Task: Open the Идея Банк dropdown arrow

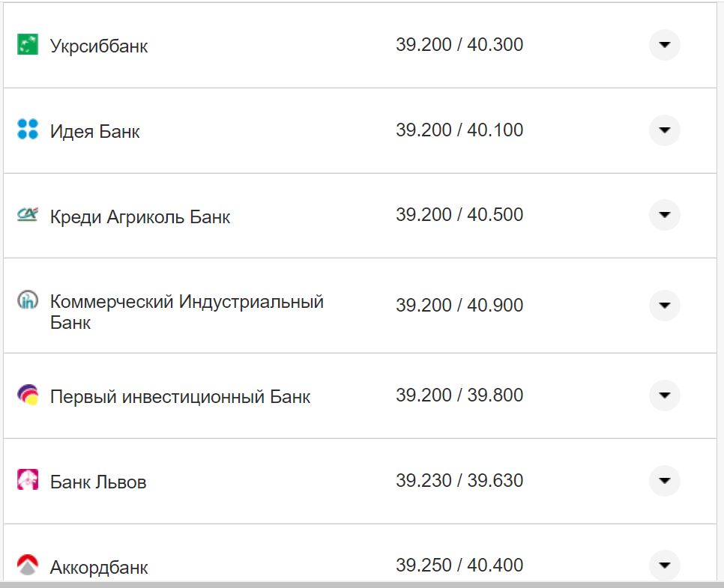Action: [664, 130]
